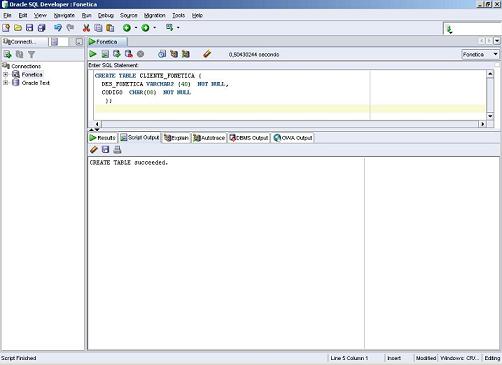
Task: Click the Paste clipboard icon
Action: [x=110, y=28]
